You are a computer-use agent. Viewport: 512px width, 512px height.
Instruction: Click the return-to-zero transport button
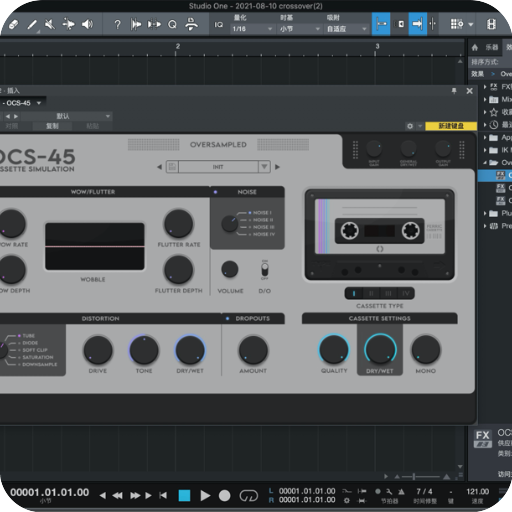pyautogui.click(x=163, y=496)
